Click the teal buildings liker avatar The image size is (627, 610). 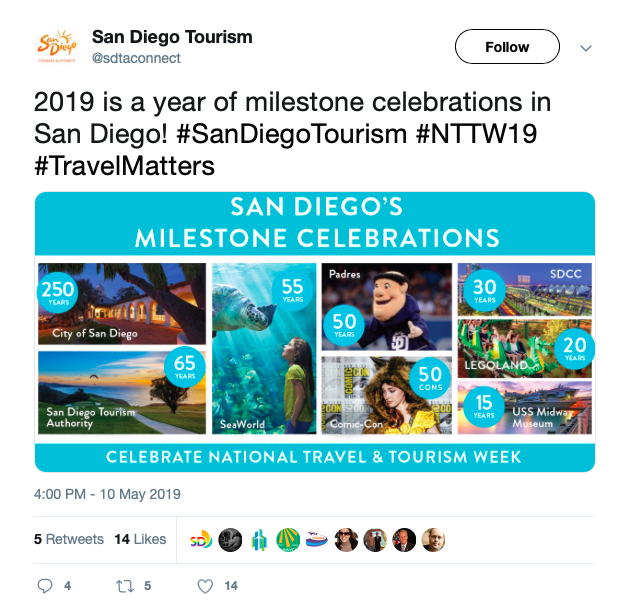tap(259, 540)
